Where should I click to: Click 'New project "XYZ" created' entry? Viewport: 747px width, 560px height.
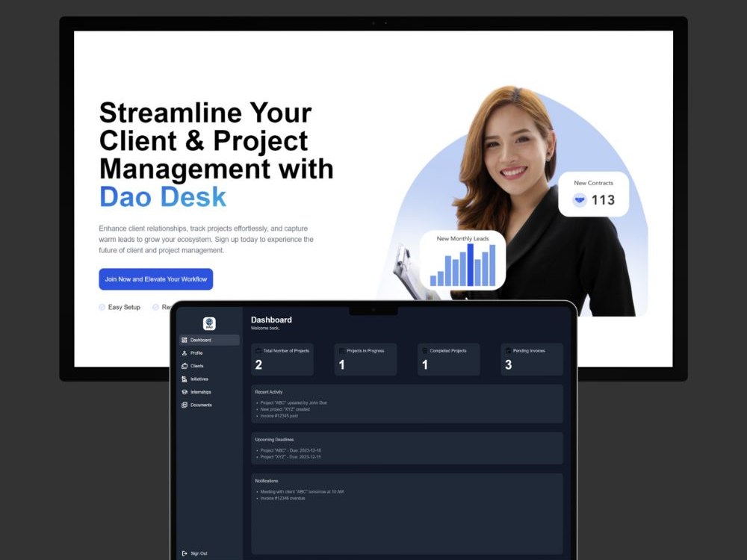(x=285, y=409)
